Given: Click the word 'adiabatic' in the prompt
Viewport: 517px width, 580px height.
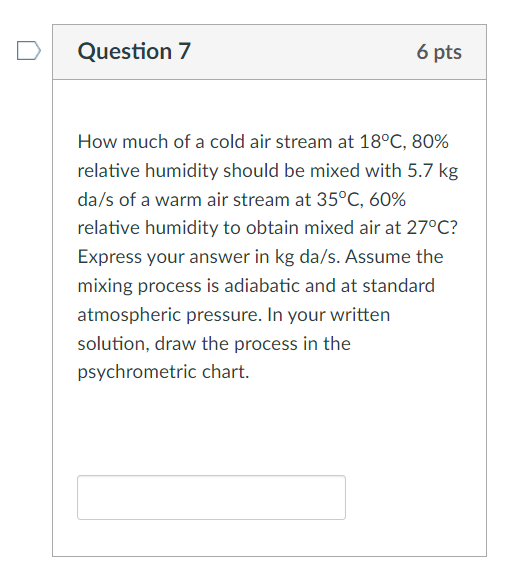Looking at the screenshot, I should (262, 286).
